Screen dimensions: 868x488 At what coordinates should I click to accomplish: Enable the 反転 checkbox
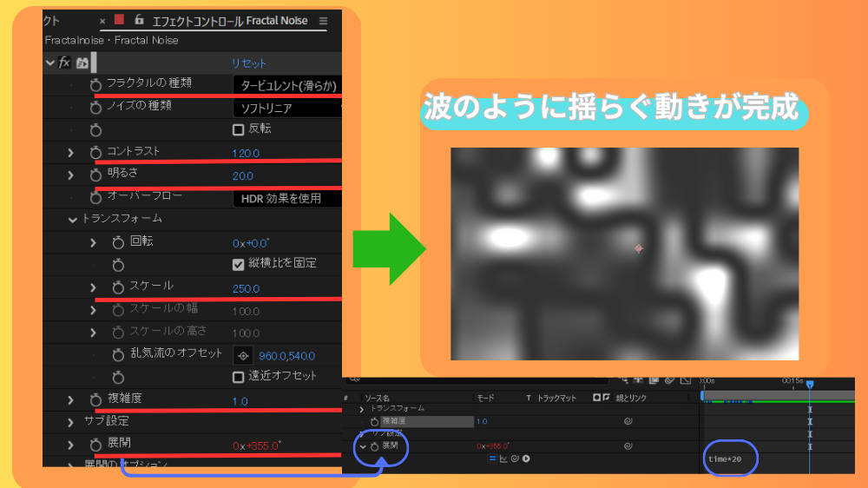tap(239, 129)
